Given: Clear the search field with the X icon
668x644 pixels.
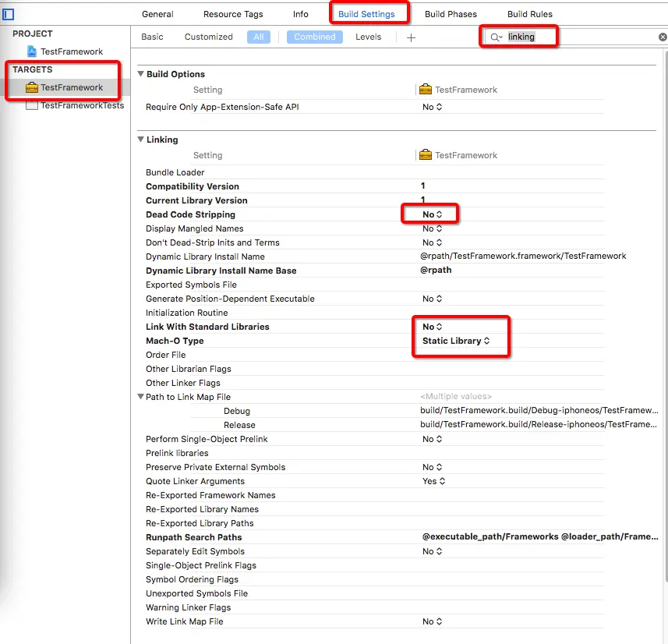Looking at the screenshot, I should tap(663, 37).
